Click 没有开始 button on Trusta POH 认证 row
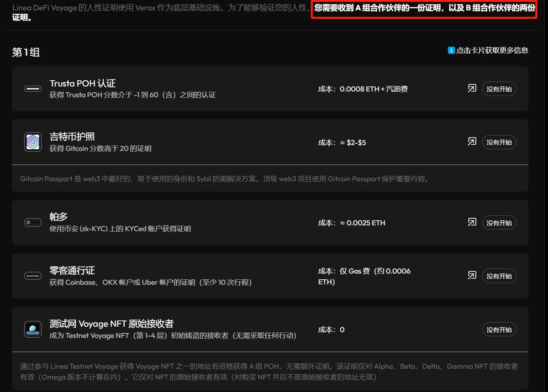The width and height of the screenshot is (548, 392). 499,89
